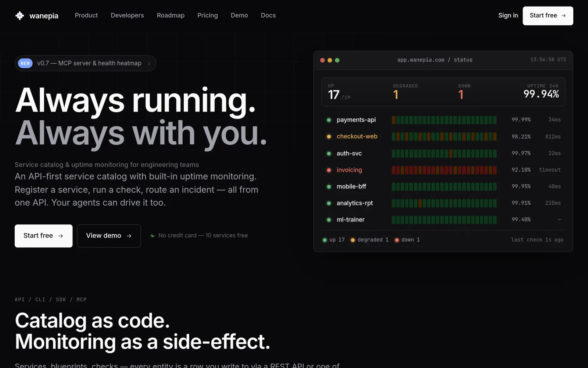Click the payments-api uptime heatmap bar
Screen dimensions: 588x368
(x=444, y=120)
